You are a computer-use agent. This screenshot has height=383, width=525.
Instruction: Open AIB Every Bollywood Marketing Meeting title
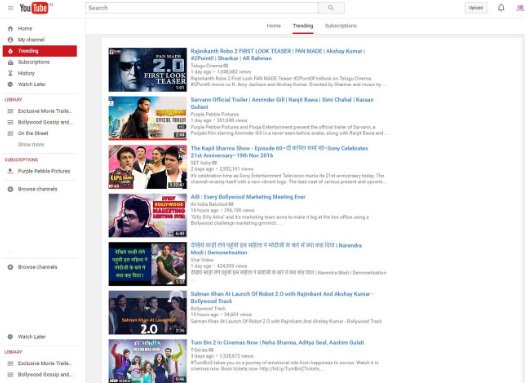tap(248, 197)
